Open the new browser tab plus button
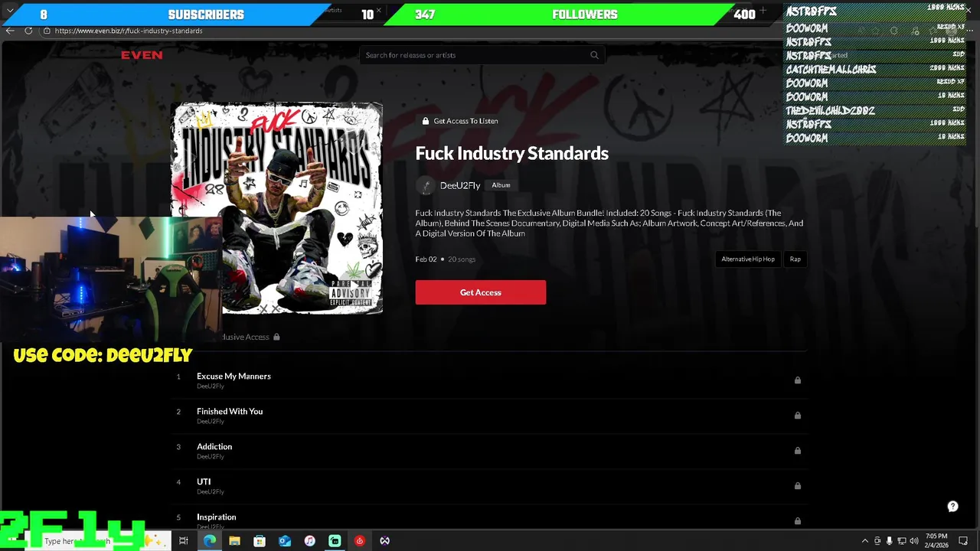Viewport: 980px width, 551px height. pyautogui.click(x=763, y=11)
